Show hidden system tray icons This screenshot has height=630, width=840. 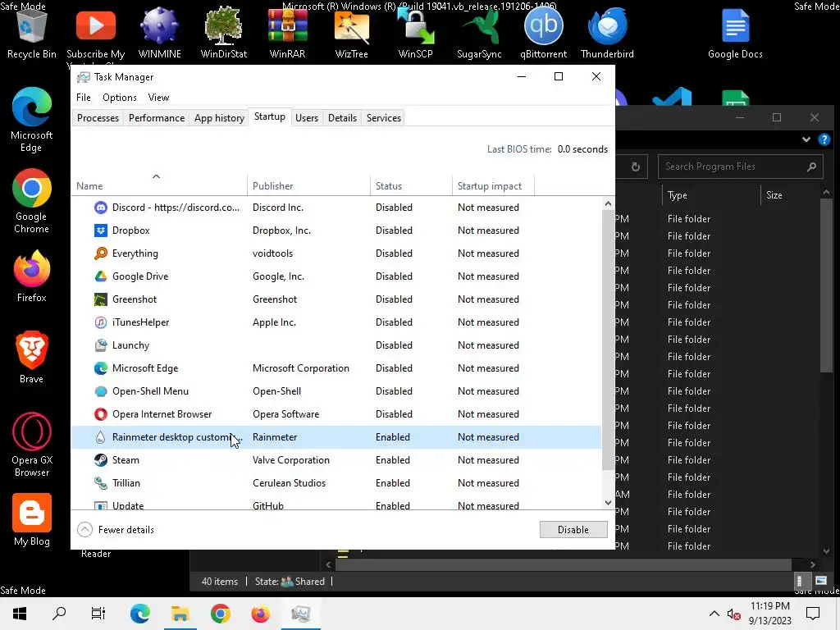point(714,614)
